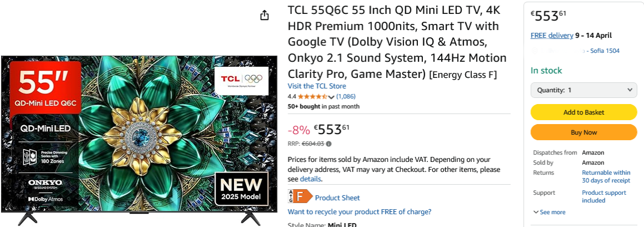
Task: Click the RRP info icon
Action: (x=329, y=144)
